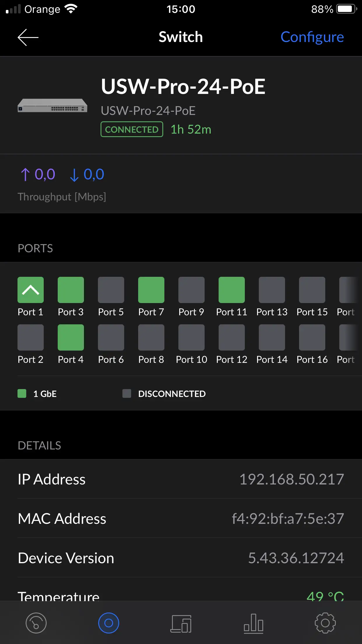Tap the green 1 GbE legend swatch
The image size is (362, 644).
(22, 393)
